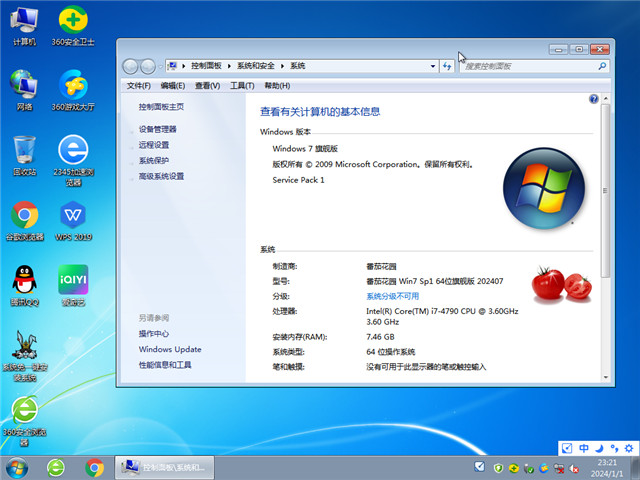
Task: Launch 360游戏大厅 from desktop
Action: point(73,90)
